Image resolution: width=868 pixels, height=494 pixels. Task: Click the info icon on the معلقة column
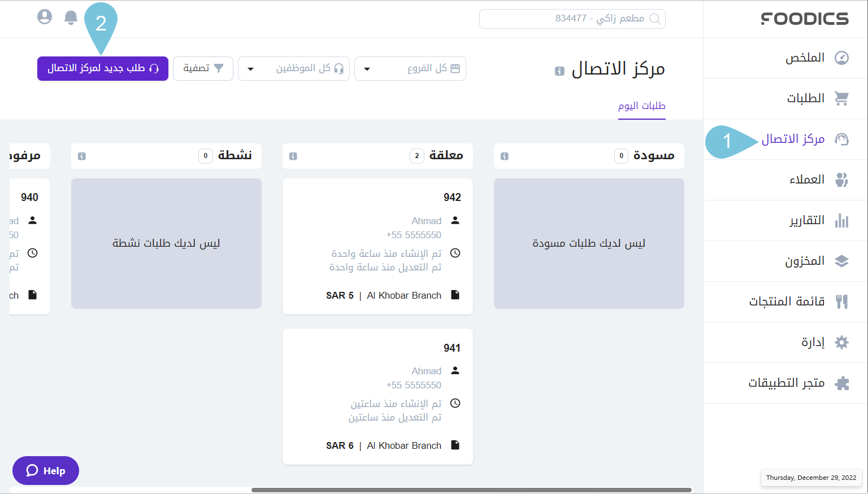293,156
